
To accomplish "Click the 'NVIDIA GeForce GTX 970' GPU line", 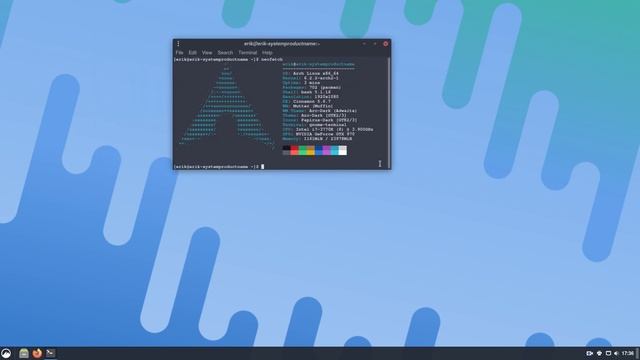I will tap(318, 134).
